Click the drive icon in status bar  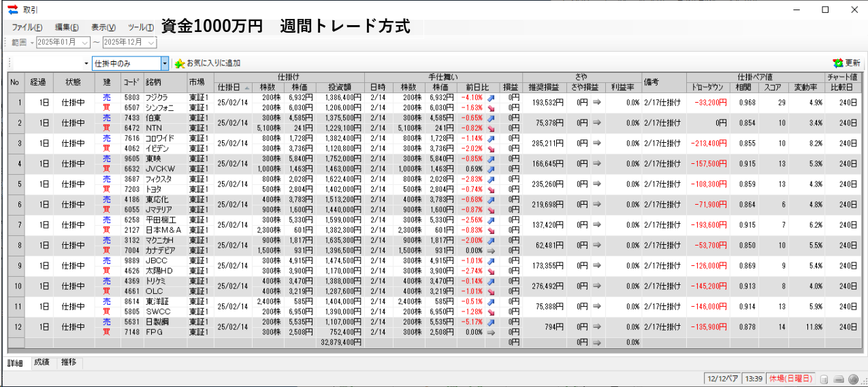point(839,379)
